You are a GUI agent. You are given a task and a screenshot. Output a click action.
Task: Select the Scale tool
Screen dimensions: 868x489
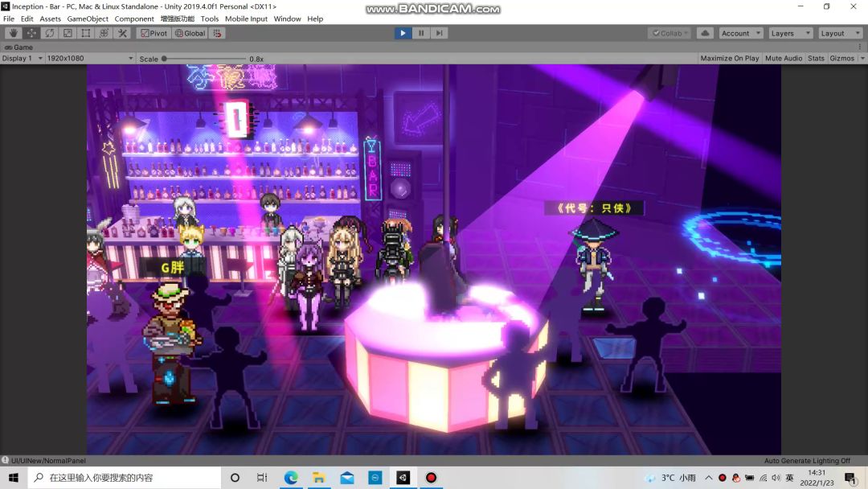point(68,33)
